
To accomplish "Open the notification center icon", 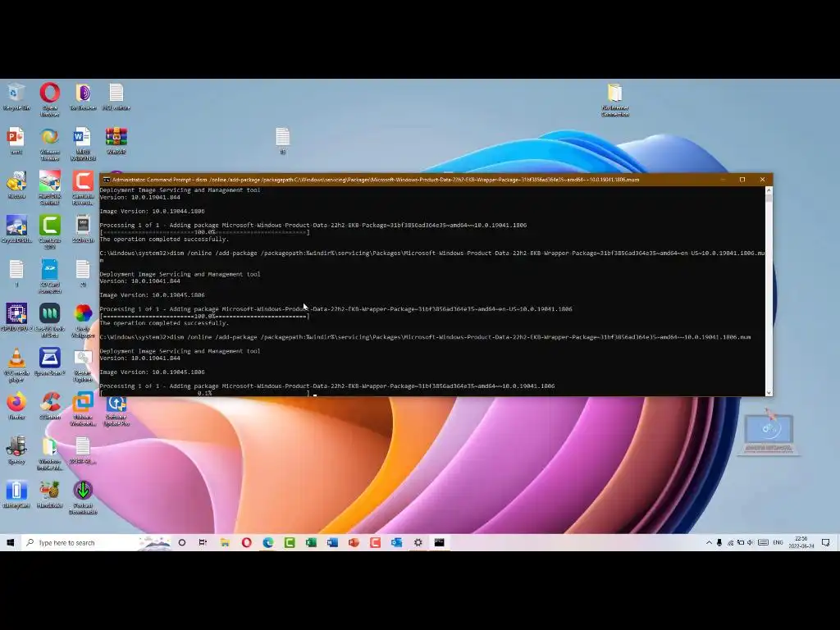I will (825, 542).
